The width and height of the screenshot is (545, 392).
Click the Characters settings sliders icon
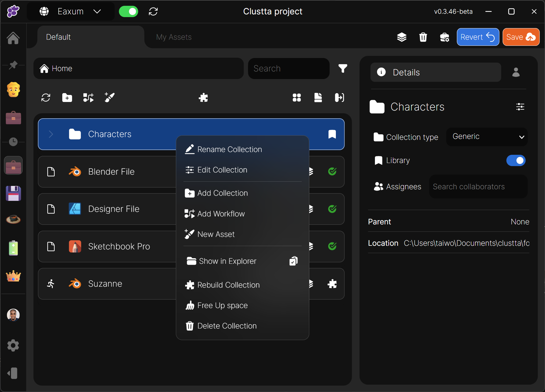point(520,107)
